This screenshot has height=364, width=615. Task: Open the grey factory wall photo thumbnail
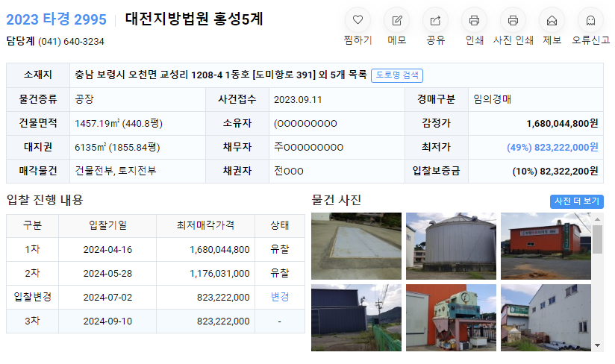546,318
